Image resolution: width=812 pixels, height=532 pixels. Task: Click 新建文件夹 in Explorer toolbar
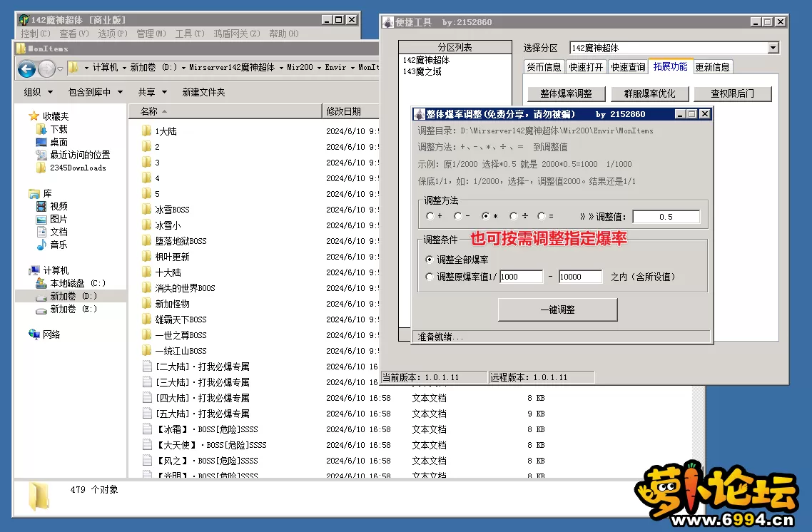click(203, 92)
